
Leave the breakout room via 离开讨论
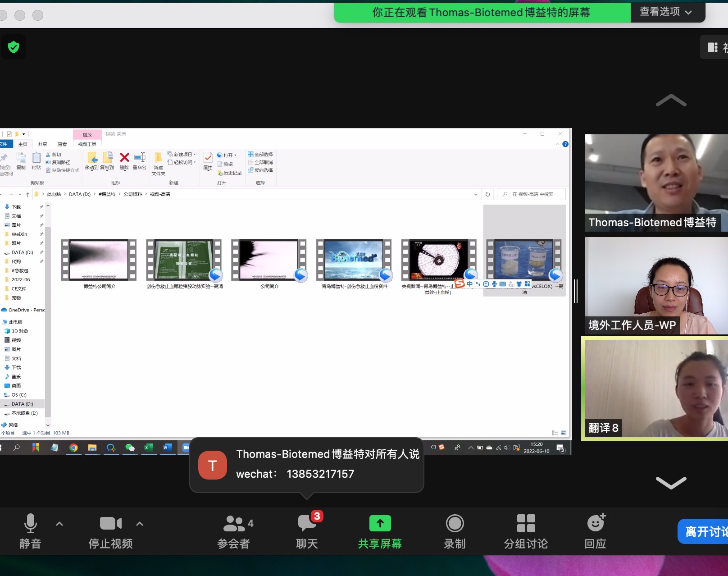click(x=703, y=532)
